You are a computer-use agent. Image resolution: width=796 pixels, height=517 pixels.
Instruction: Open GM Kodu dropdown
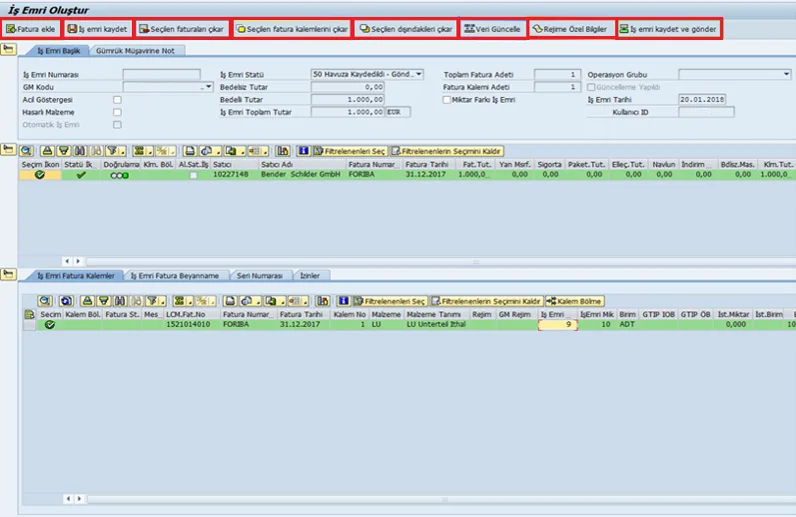tap(208, 87)
